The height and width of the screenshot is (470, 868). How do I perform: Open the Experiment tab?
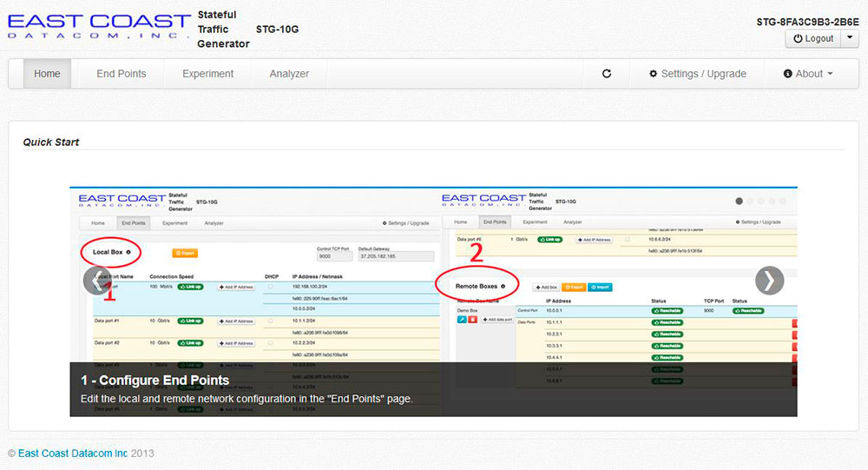(x=208, y=74)
